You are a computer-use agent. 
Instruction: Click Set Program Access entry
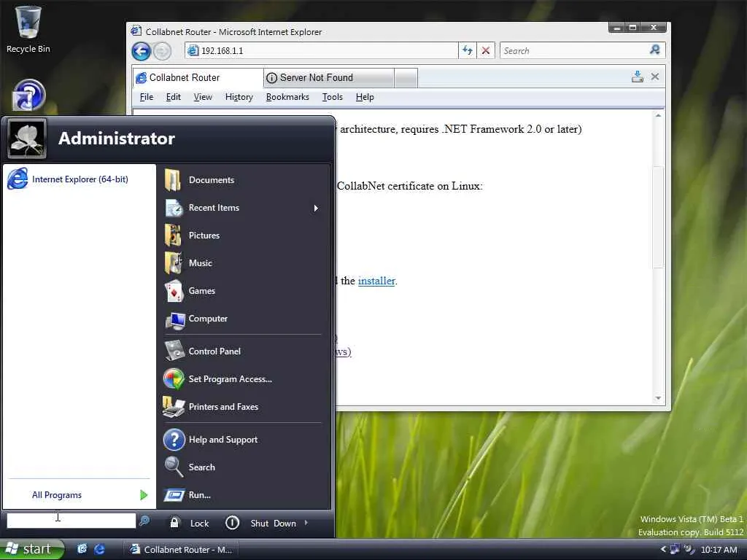(230, 379)
